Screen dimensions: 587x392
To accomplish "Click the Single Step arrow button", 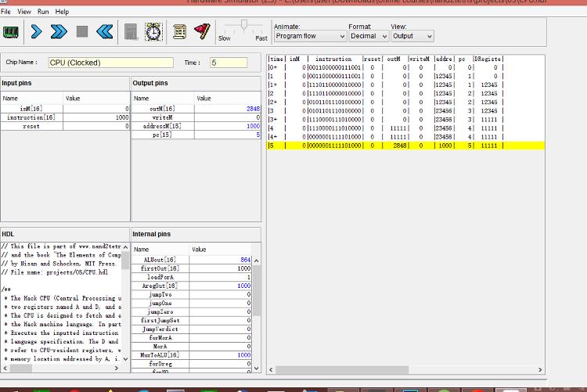I will 36,32.
